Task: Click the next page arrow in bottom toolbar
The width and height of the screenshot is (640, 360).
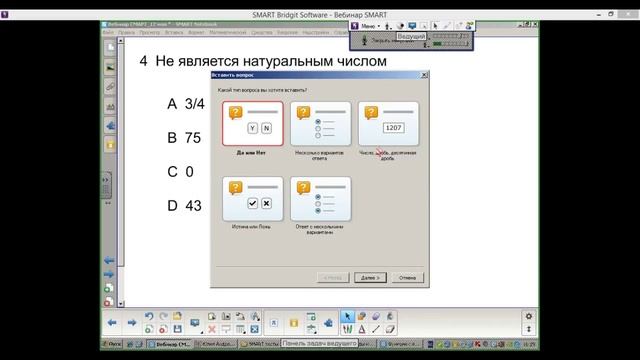Action: click(132, 322)
